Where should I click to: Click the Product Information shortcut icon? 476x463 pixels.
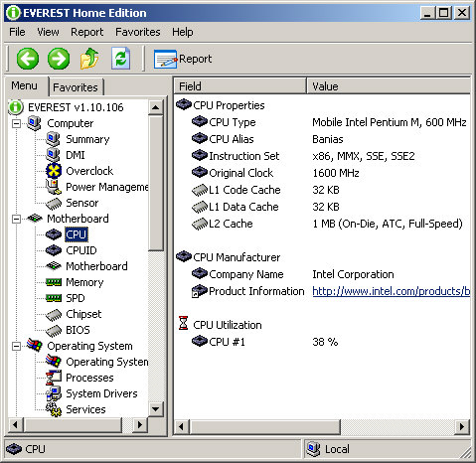(200, 291)
